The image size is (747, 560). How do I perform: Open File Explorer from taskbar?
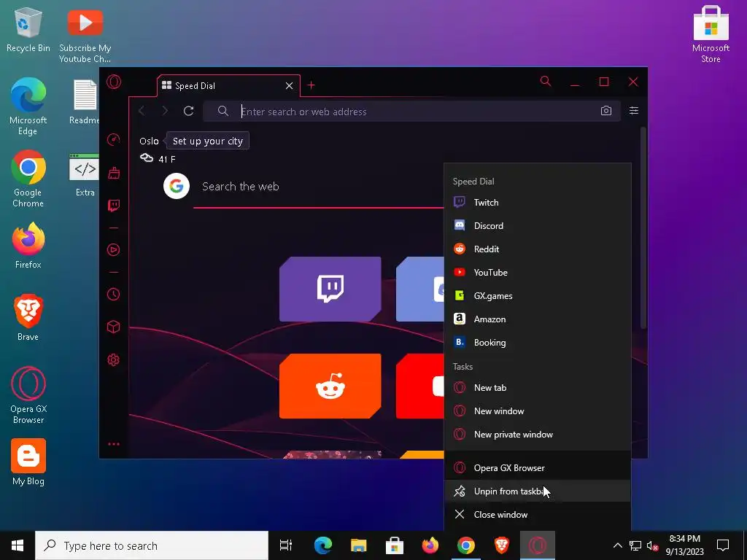tap(359, 545)
